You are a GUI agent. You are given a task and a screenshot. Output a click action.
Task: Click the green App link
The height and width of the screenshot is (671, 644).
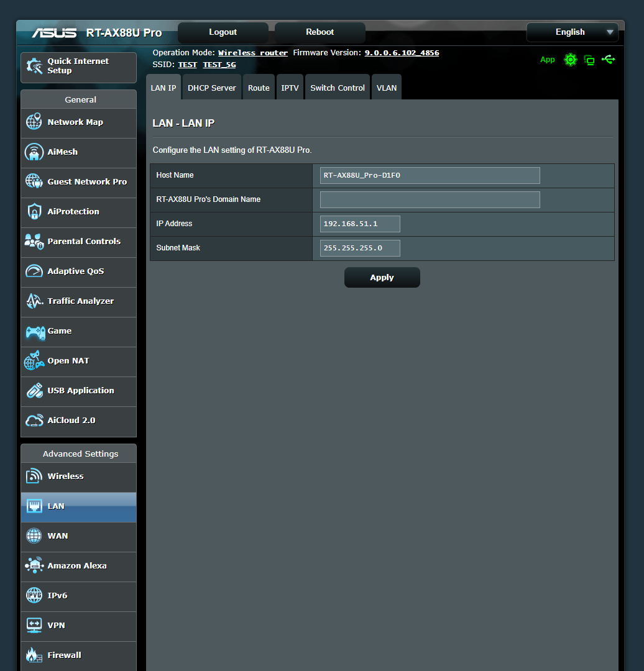click(547, 60)
